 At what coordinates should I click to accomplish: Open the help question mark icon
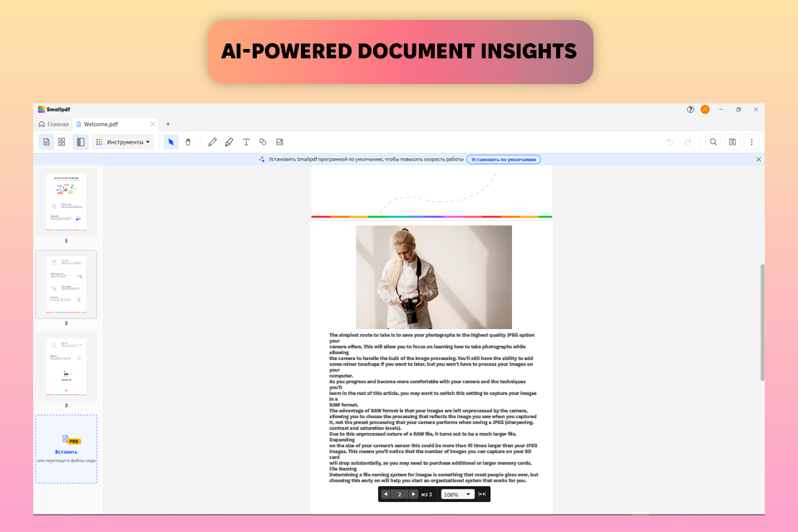click(x=690, y=110)
